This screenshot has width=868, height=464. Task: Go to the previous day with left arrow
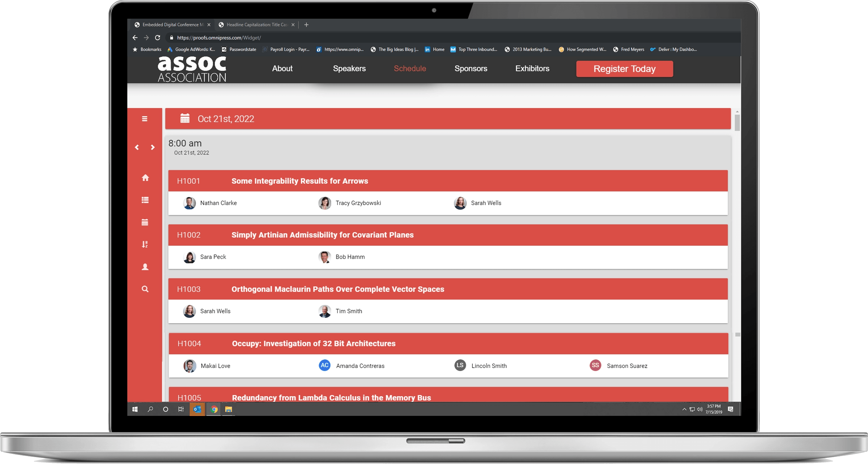[137, 147]
